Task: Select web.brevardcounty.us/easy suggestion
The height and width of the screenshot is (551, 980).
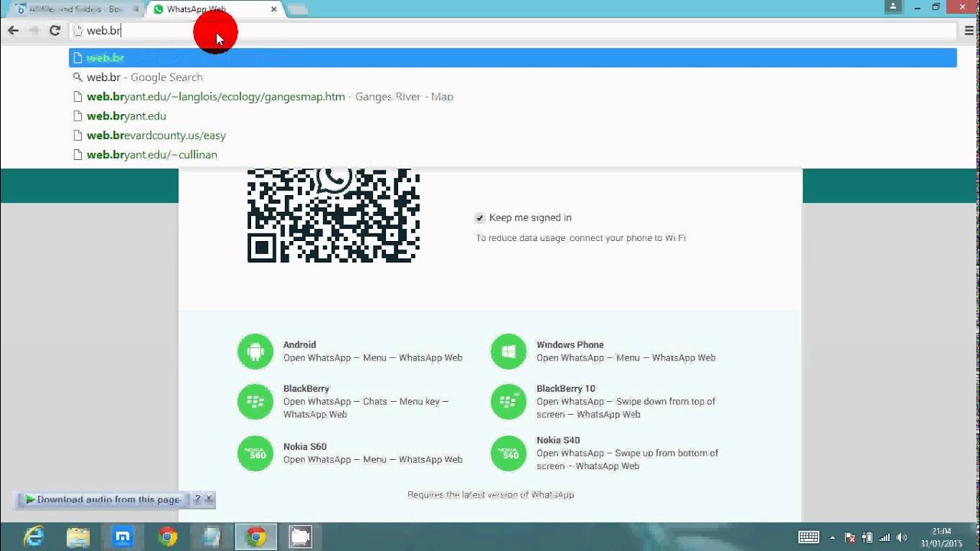Action: [x=513, y=135]
